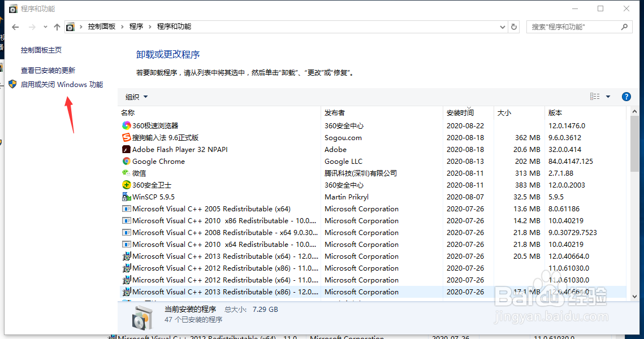Click the 微信 (WeChat) program icon

point(126,173)
